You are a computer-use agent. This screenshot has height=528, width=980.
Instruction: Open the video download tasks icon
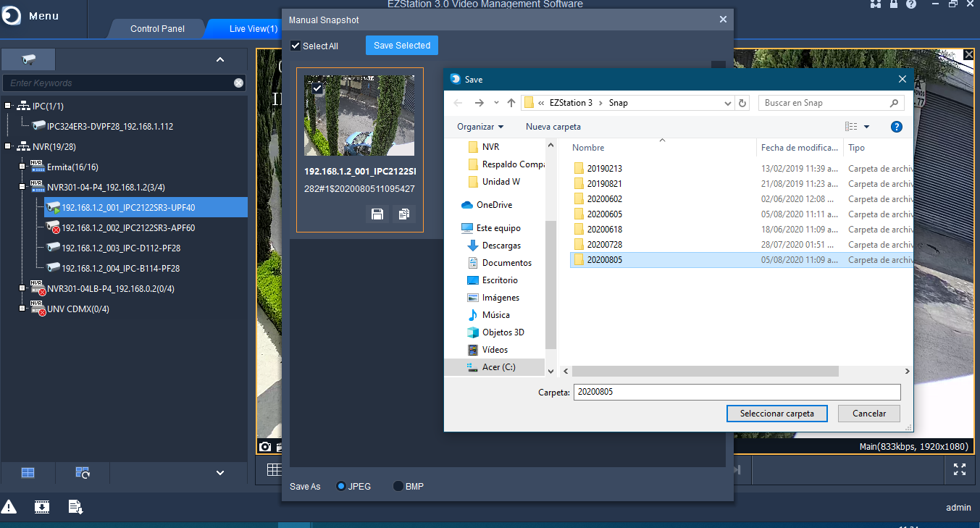[x=42, y=507]
